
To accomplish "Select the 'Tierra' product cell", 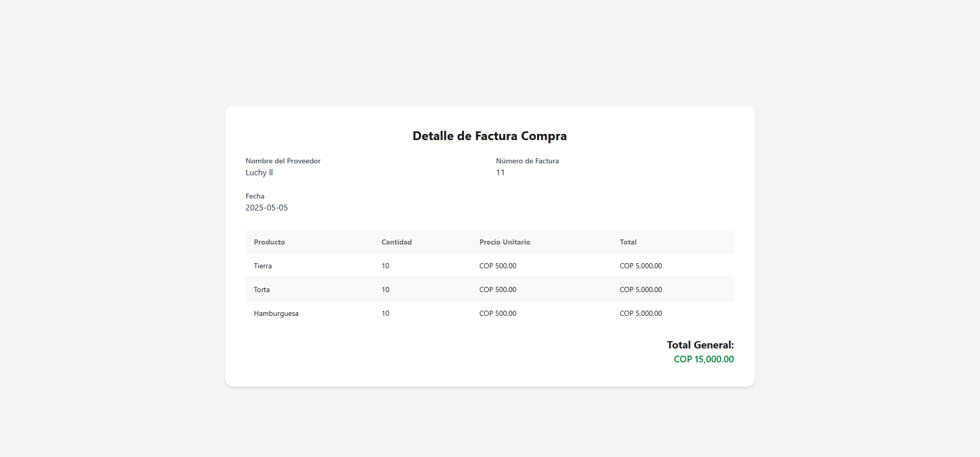I will tap(263, 266).
